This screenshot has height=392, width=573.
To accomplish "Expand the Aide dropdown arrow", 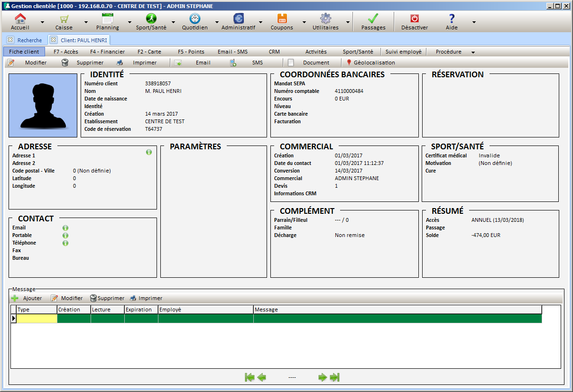I will 473,22.
